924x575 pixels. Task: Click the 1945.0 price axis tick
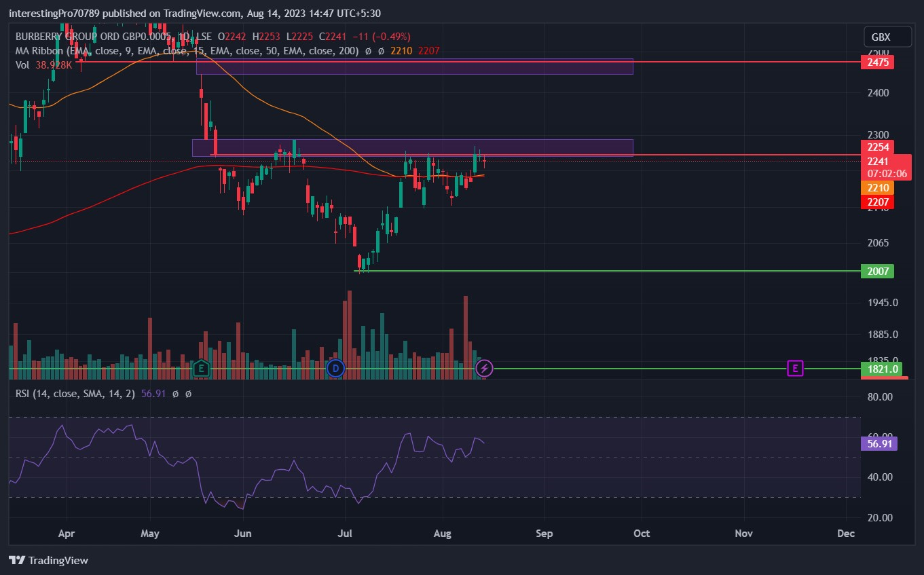(881, 303)
